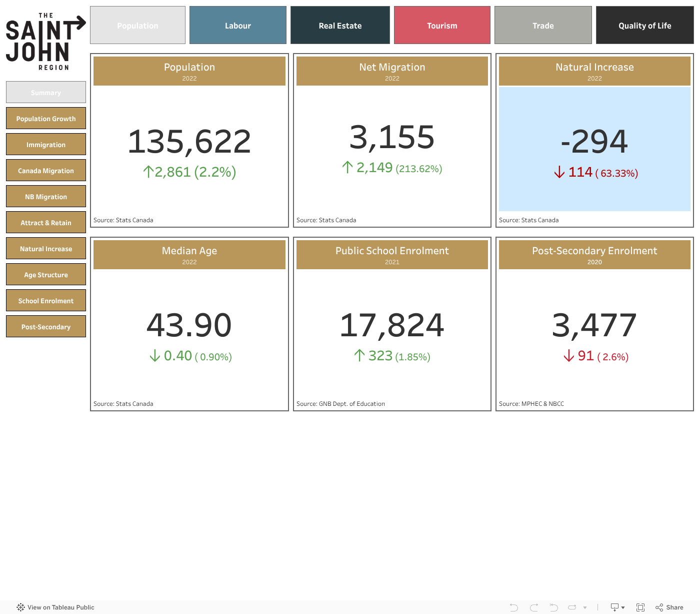Open the Age Structure page
This screenshot has height=614, width=700.
click(46, 274)
